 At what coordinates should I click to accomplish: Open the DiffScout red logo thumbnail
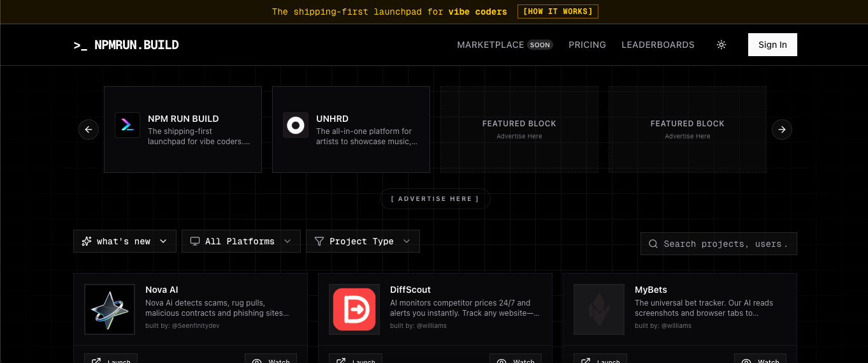tap(354, 309)
